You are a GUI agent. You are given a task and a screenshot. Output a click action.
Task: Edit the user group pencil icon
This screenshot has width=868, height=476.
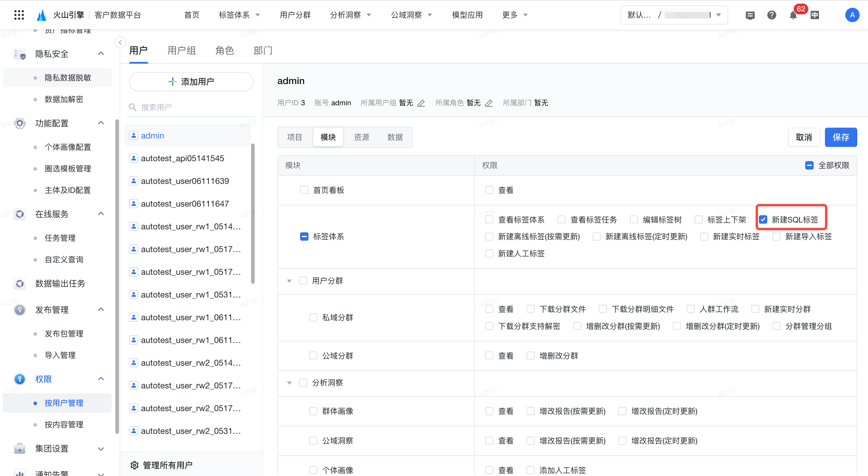click(x=421, y=103)
